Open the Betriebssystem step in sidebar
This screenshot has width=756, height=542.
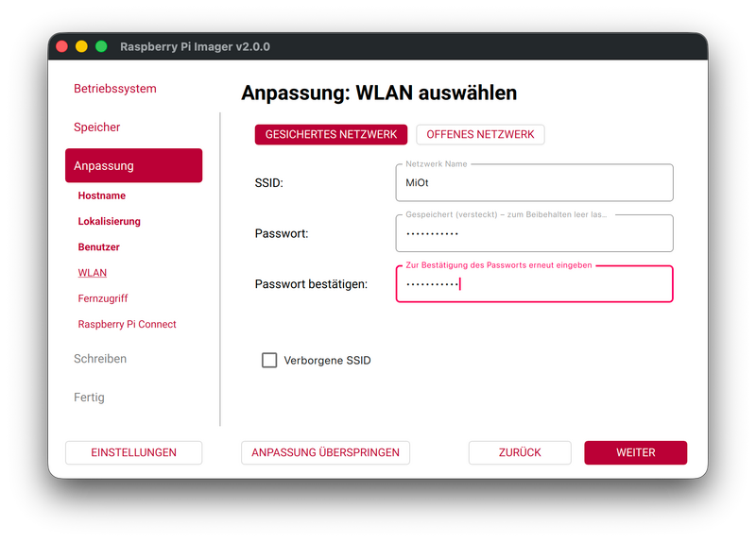coord(115,89)
